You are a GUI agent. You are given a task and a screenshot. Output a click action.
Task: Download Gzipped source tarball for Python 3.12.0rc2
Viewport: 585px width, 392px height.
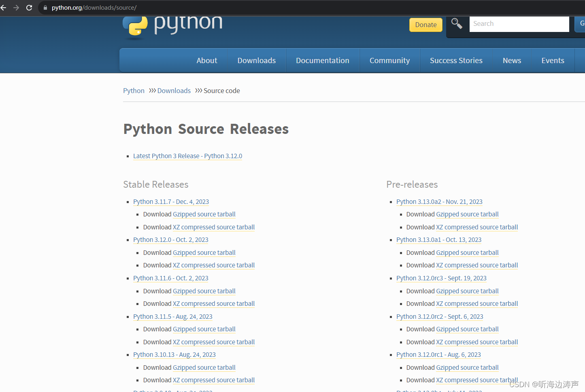tap(467, 329)
